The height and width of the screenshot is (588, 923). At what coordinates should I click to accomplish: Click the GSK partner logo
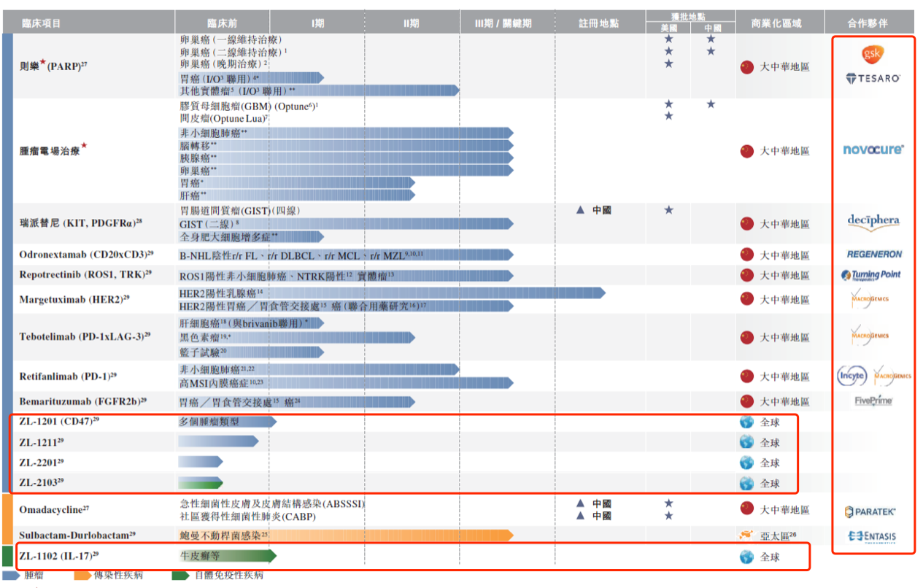point(873,55)
